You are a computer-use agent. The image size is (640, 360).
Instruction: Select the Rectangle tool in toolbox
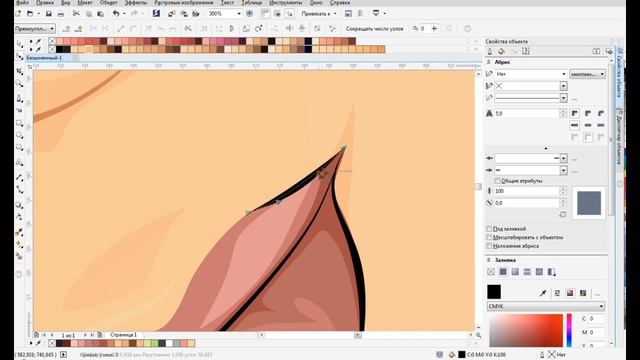click(19, 123)
